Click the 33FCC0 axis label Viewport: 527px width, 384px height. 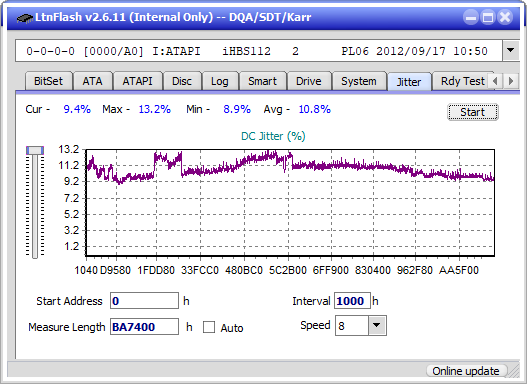(x=200, y=270)
